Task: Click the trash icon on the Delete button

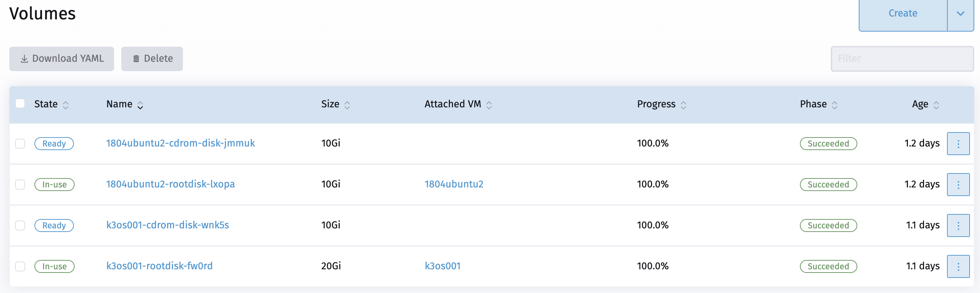Action: 137,59
